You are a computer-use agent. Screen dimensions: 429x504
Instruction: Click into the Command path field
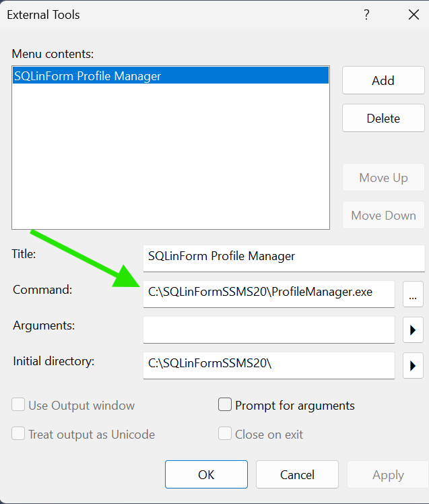point(269,294)
